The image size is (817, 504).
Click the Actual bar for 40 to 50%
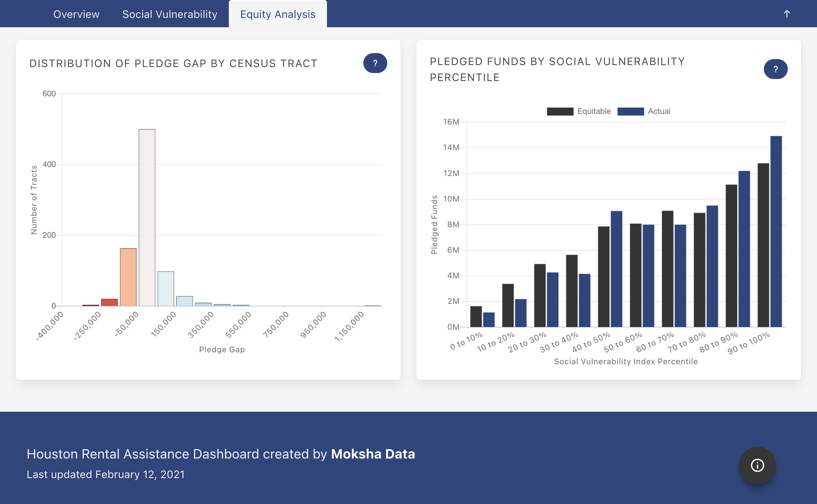616,269
